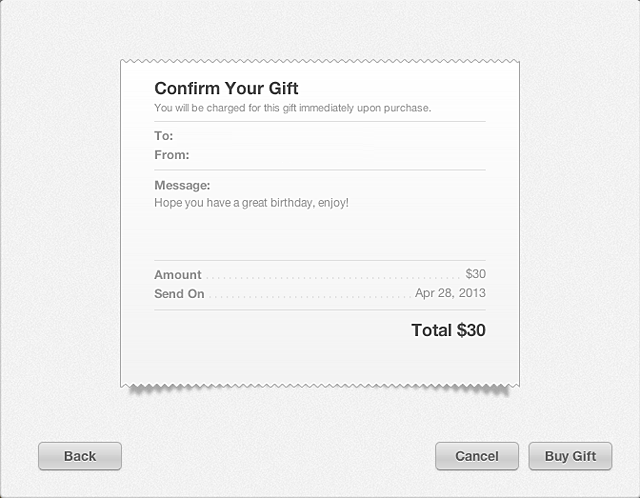Click the To: label
This screenshot has height=498, width=640.
click(164, 136)
